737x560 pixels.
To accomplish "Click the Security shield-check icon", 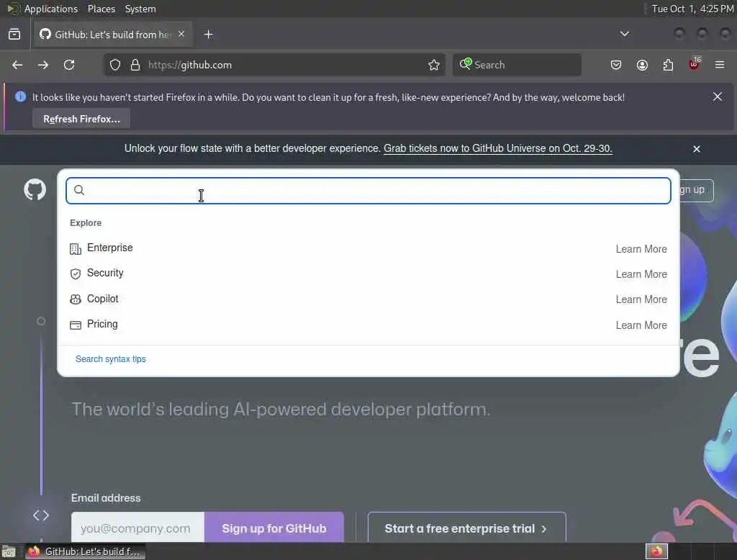I will click(75, 274).
